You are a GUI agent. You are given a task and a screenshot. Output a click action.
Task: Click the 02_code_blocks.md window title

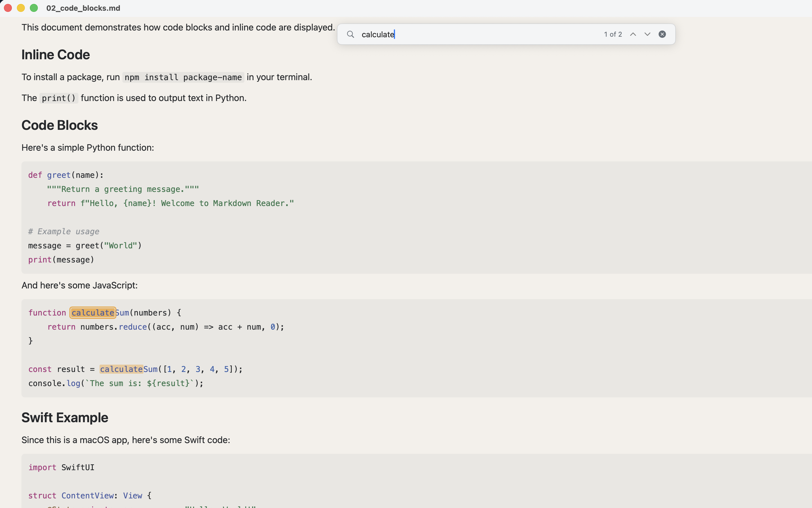click(x=83, y=8)
